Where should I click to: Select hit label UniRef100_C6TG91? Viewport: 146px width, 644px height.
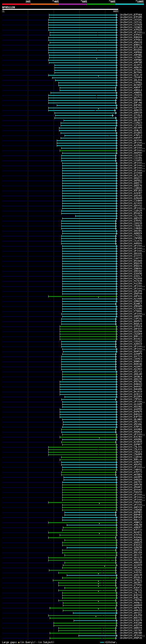131,20
